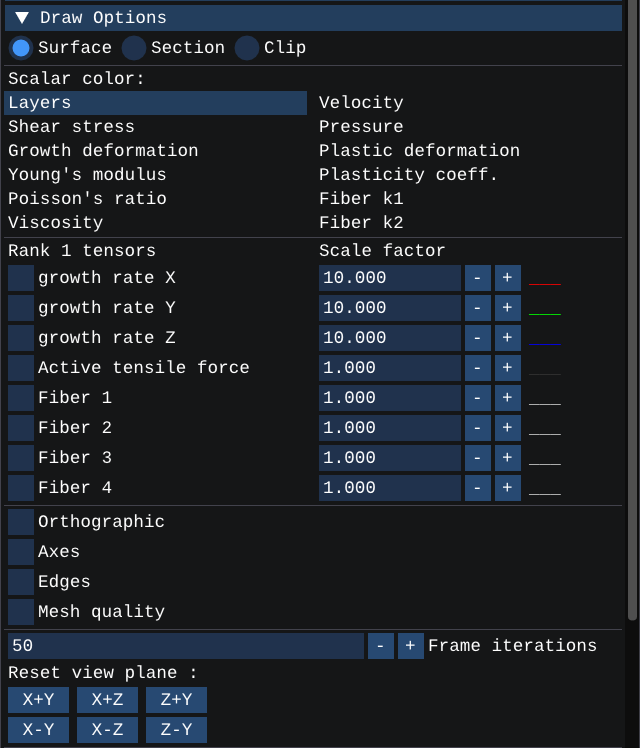Image resolution: width=640 pixels, height=748 pixels.
Task: Increase Frame iterations value
Action: (x=411, y=646)
